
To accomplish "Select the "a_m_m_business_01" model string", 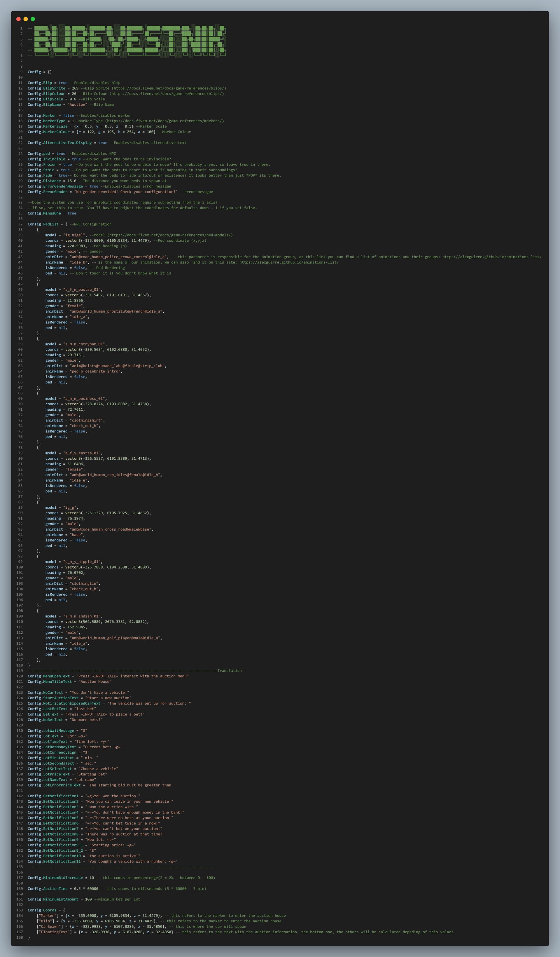I will point(84,398).
